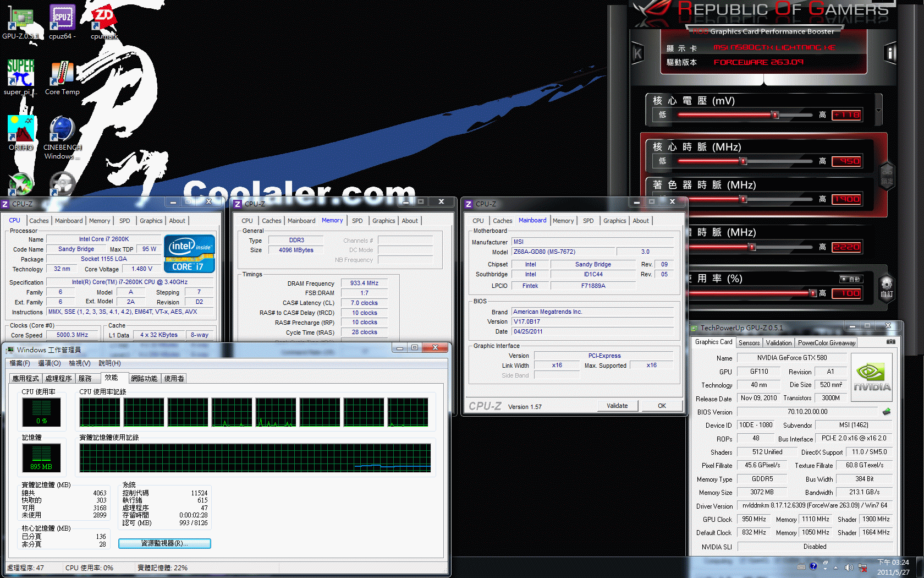
Task: Click the 933.4 MHz DRAM Frequency value
Action: click(x=365, y=283)
